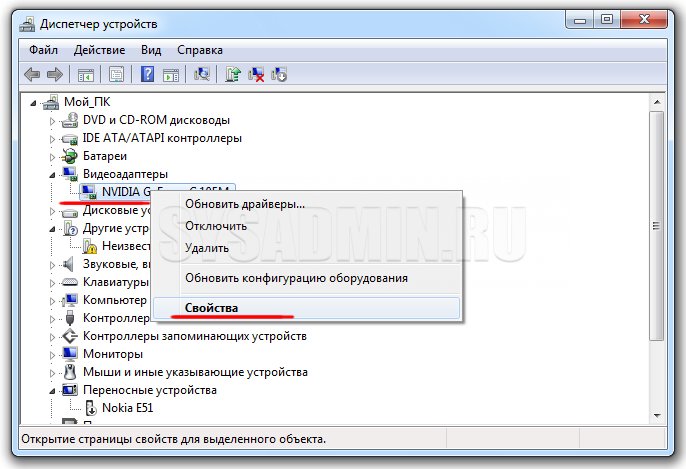
Task: Click the vertical scrollbar down arrow
Action: (657, 414)
